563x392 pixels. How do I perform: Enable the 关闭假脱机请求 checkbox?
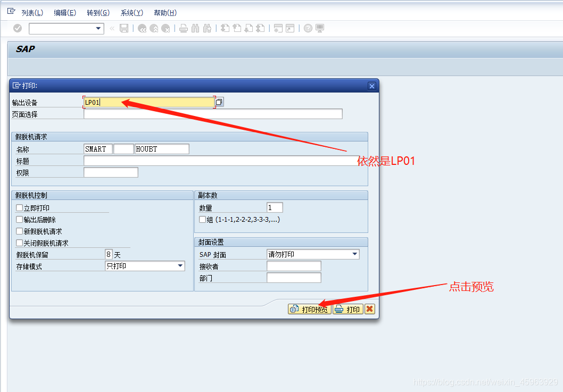19,243
